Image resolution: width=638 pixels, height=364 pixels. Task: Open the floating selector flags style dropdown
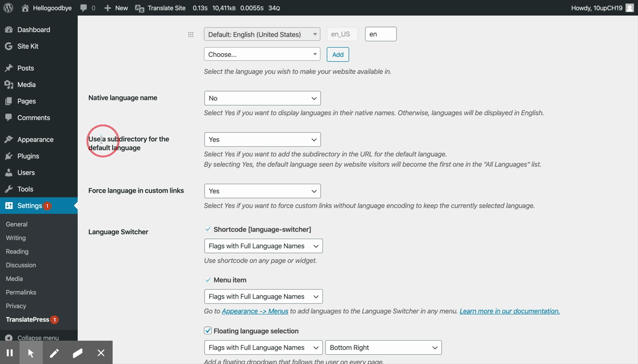click(263, 348)
